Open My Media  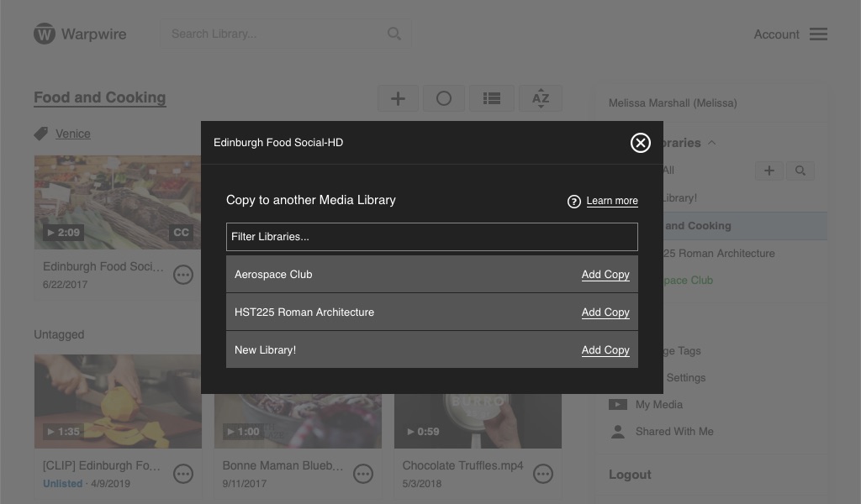[659, 405]
